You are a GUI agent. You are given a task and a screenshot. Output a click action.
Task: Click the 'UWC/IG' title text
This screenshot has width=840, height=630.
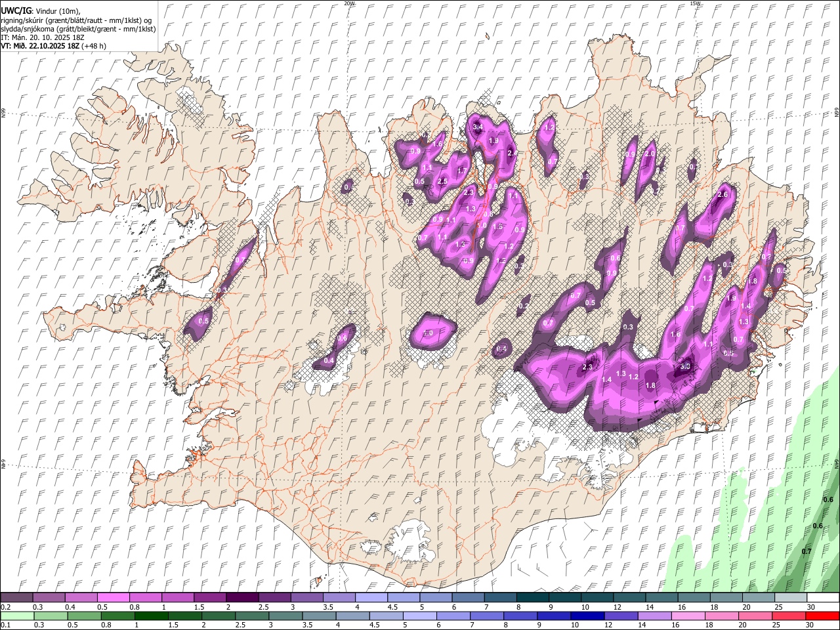[x=16, y=11]
